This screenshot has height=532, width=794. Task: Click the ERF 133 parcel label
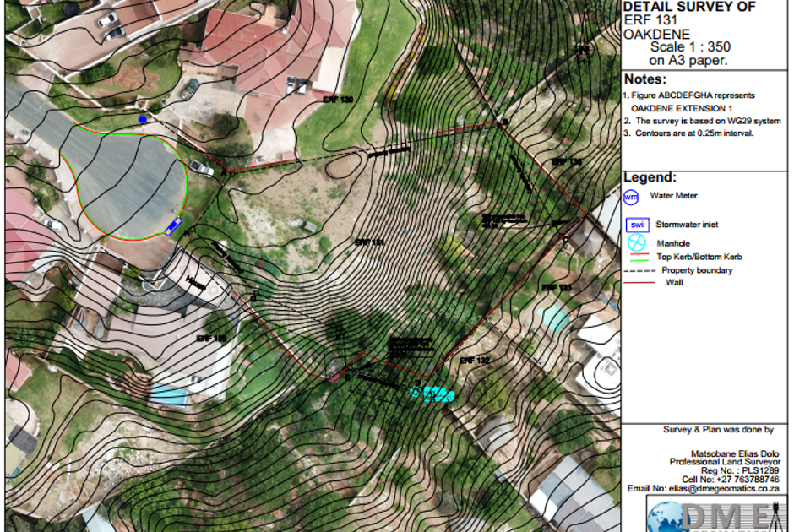(557, 288)
